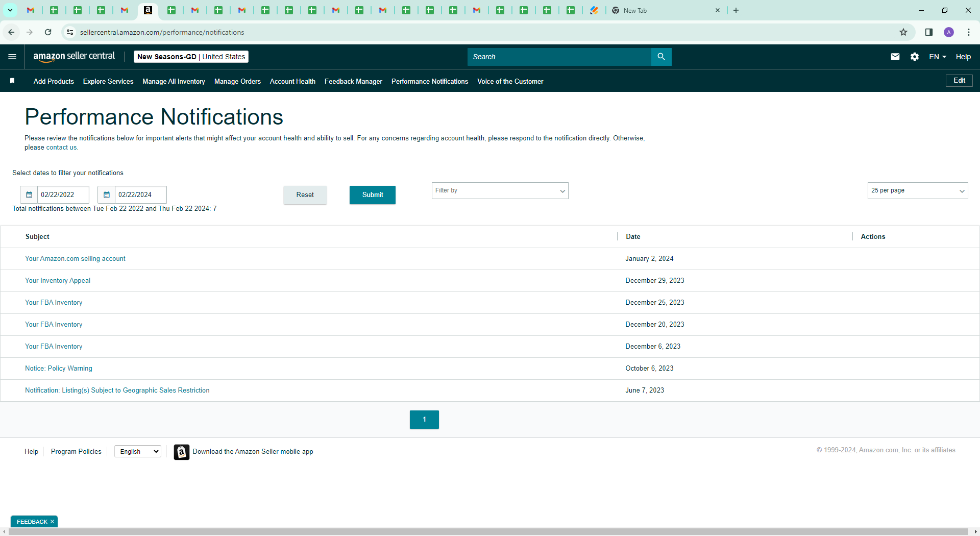This screenshot has width=980, height=536.
Task: Focus the end date field 02/22/2024
Action: [x=141, y=194]
